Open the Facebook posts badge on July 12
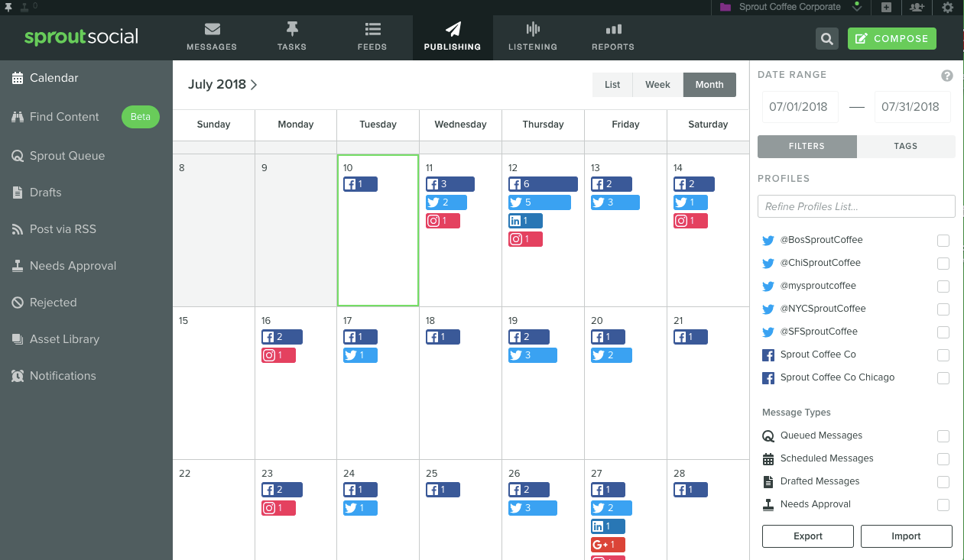Image resolution: width=964 pixels, height=560 pixels. point(543,184)
